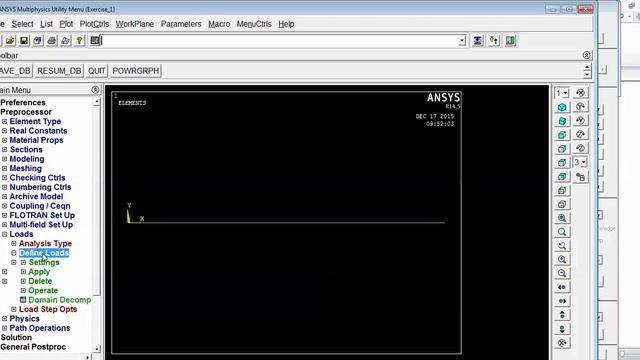Expand the Element Type tree node
The height and width of the screenshot is (360, 640).
click(4, 121)
